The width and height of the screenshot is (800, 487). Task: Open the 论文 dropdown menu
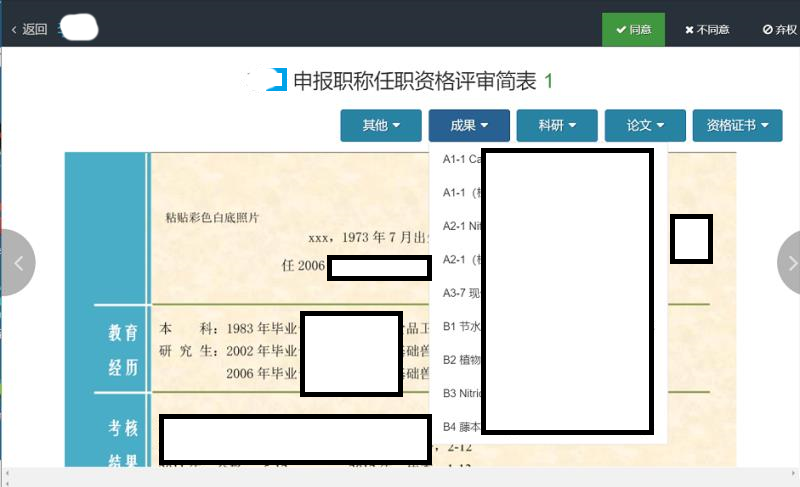point(645,126)
